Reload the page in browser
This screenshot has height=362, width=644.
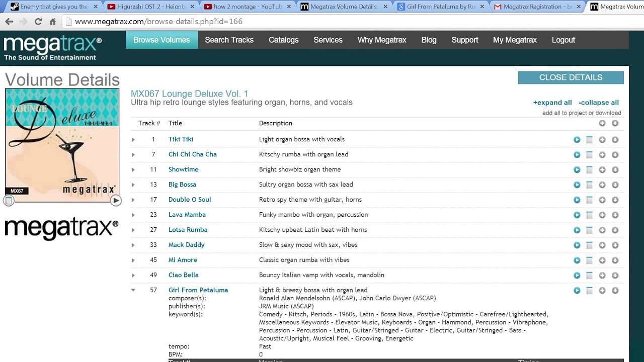point(38,22)
